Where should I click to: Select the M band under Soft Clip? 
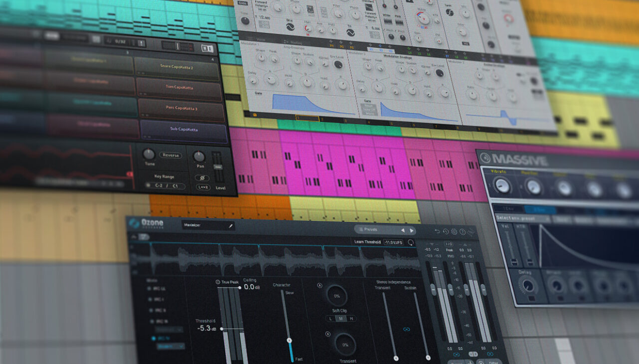340,319
